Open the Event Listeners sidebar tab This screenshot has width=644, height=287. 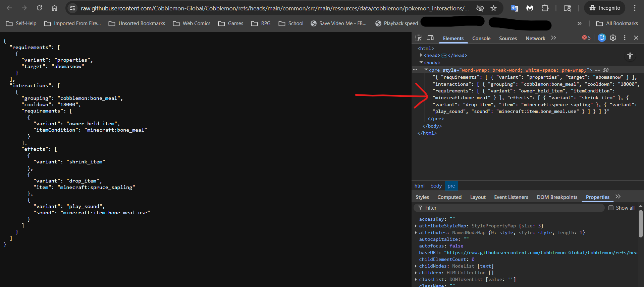(x=511, y=197)
